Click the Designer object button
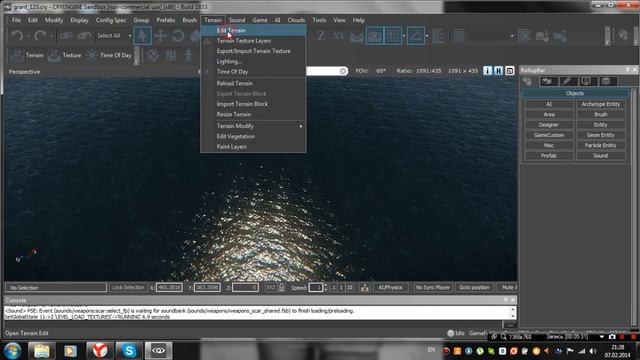This screenshot has width=640, height=360. click(x=549, y=125)
